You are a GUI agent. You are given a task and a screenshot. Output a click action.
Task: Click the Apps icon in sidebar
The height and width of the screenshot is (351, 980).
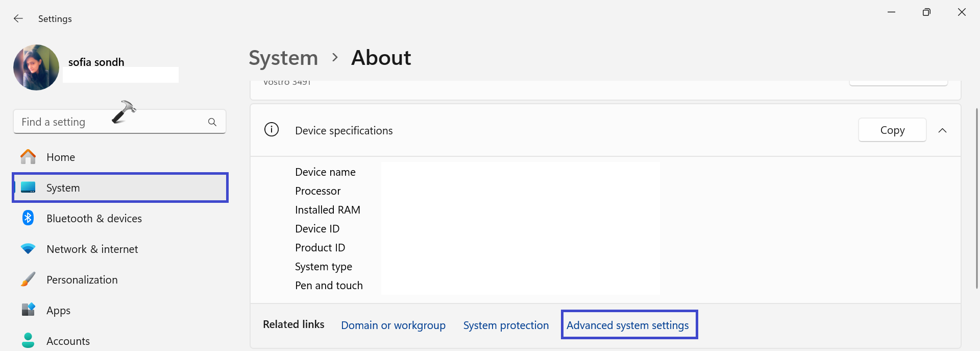28,310
